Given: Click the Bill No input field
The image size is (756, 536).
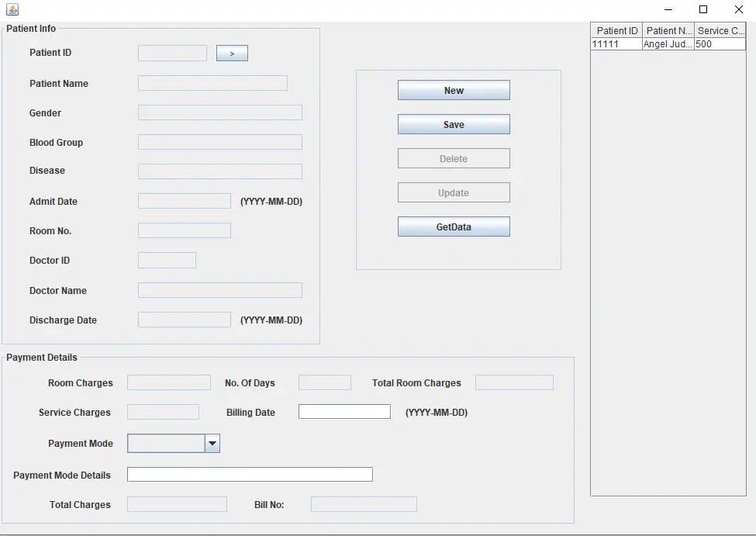Looking at the screenshot, I should (363, 504).
